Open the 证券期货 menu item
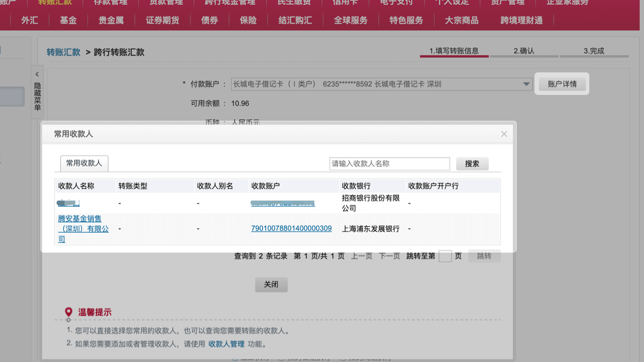The width and height of the screenshot is (644, 362). click(x=163, y=20)
